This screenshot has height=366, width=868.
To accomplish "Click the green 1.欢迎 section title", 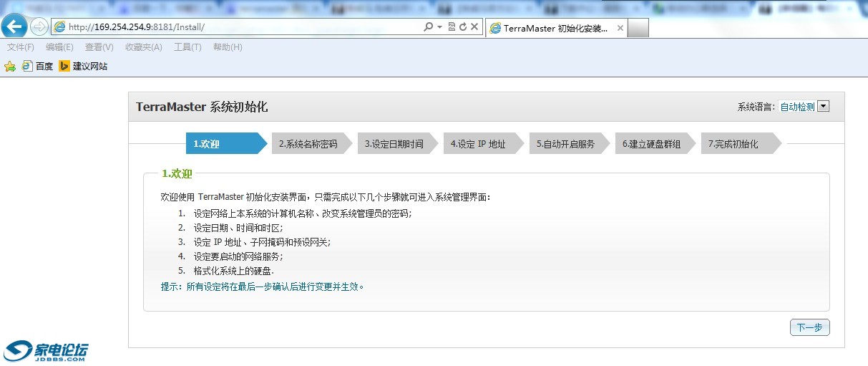I will coord(177,173).
